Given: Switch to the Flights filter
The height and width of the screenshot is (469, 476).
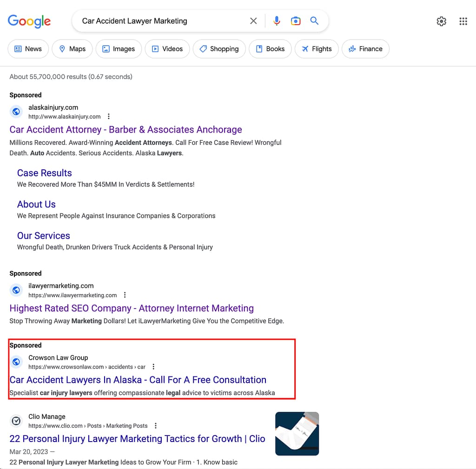Looking at the screenshot, I should (x=317, y=49).
